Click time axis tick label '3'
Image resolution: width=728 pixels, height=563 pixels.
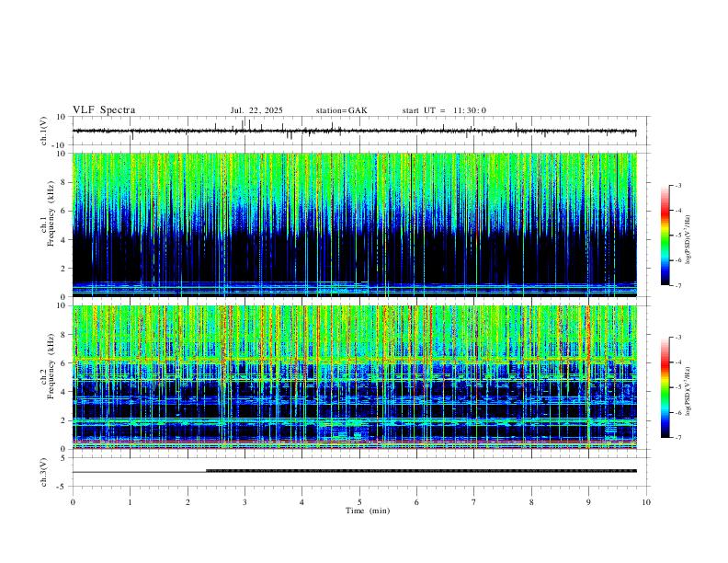pyautogui.click(x=245, y=502)
